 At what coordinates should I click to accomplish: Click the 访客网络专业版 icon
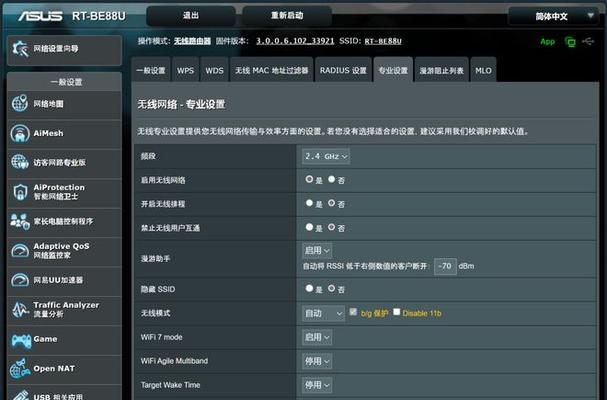[20, 162]
